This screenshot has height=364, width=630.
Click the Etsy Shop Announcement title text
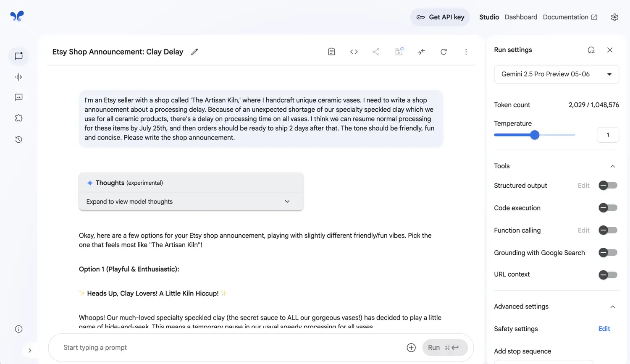(x=118, y=52)
